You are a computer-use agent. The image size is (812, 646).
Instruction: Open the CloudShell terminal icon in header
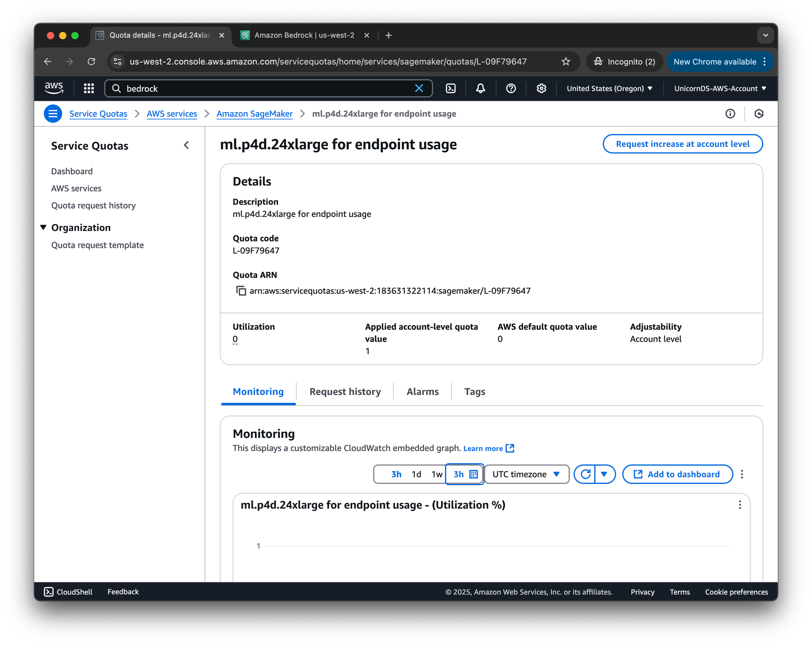pos(451,89)
